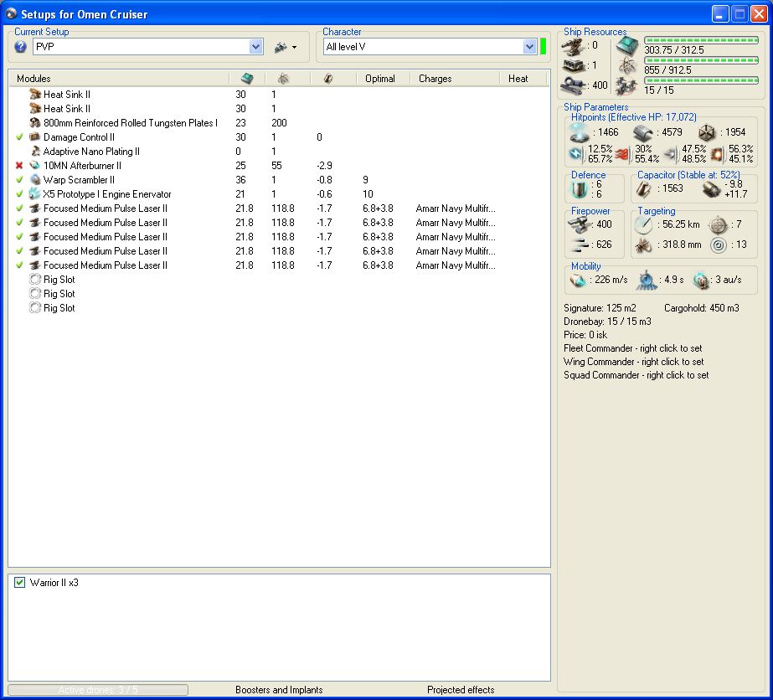Screen dimensions: 773x700
Task: Toggle the Damage Control II active checkmark
Action: click(20, 137)
